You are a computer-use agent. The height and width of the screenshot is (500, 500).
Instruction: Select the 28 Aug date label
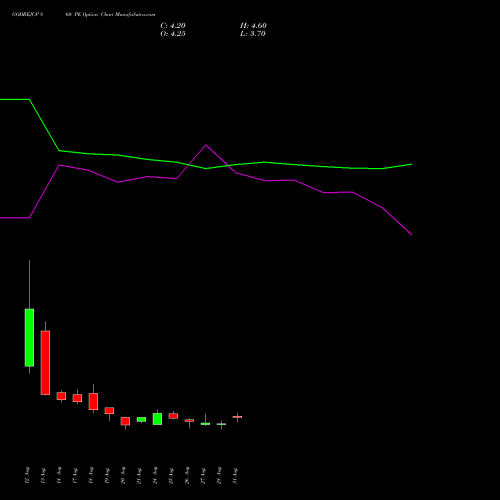[219, 475]
